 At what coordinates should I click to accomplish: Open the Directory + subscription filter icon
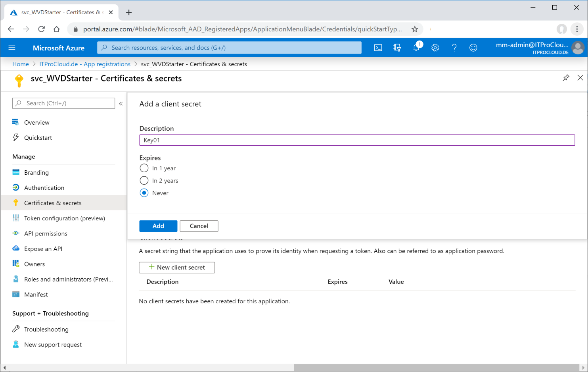point(397,48)
